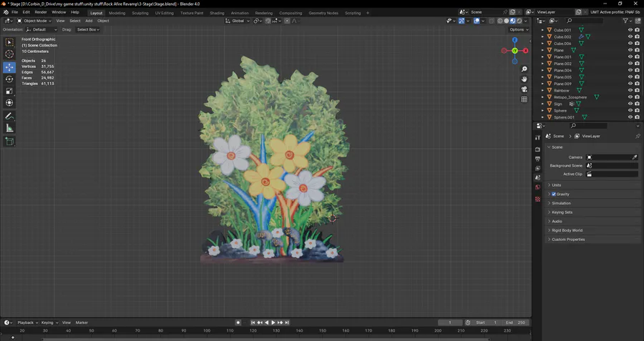The height and width of the screenshot is (341, 644).
Task: Select the Rotate tool in the toolbar
Action: click(x=9, y=79)
